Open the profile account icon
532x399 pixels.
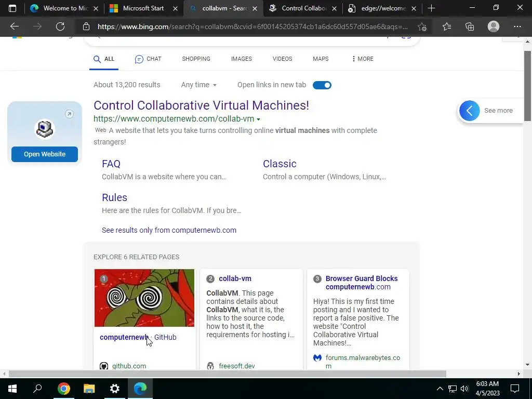[x=494, y=26]
